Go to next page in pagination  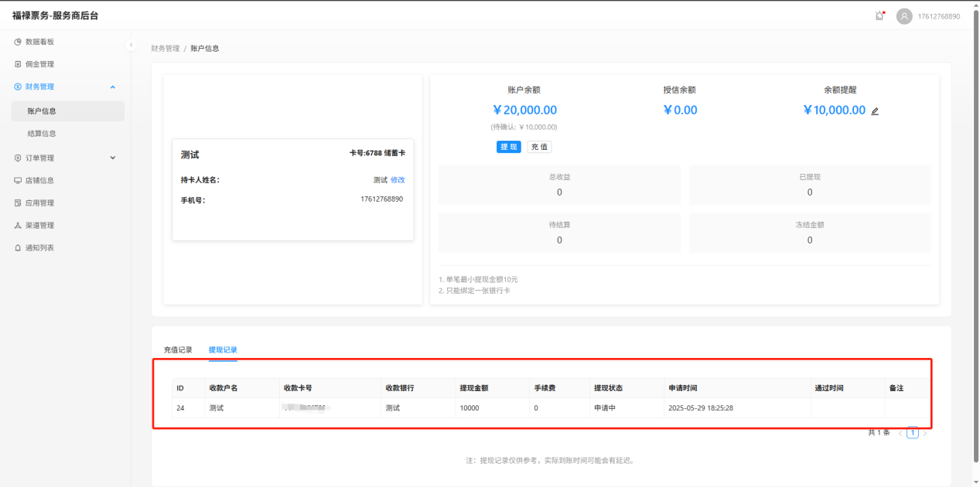tap(925, 434)
